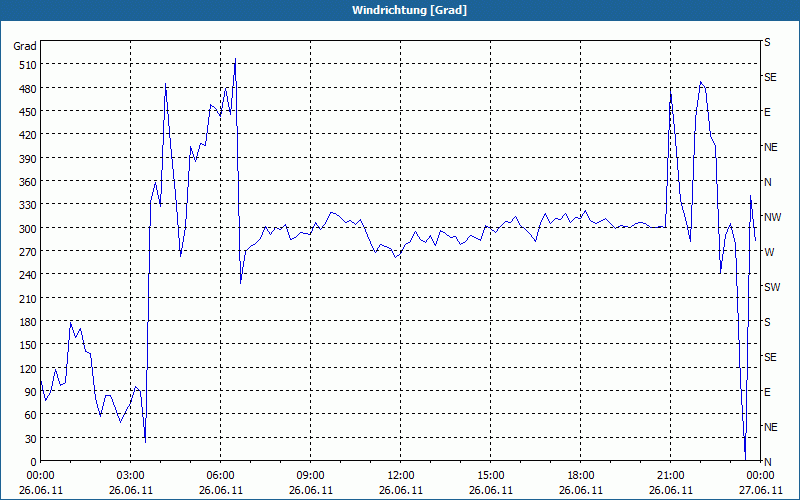Click the "Grad" unit label of the left axis
The image size is (800, 500).
click(24, 46)
